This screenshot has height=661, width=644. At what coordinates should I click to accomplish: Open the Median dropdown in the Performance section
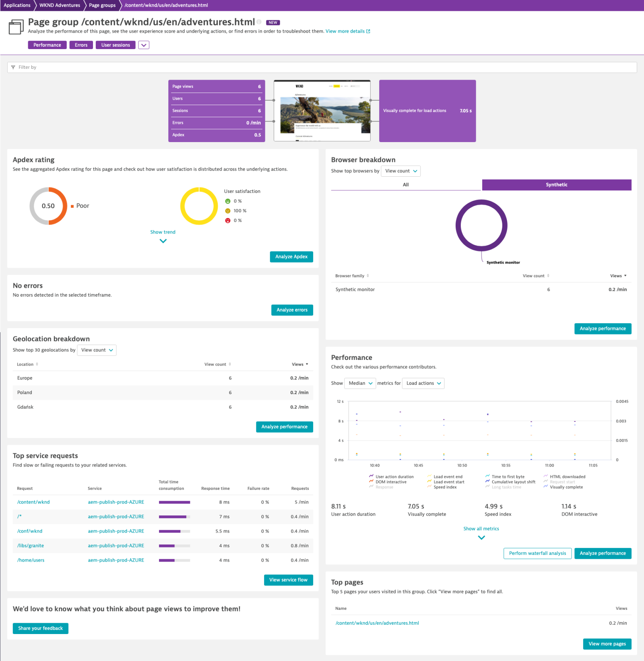(359, 383)
